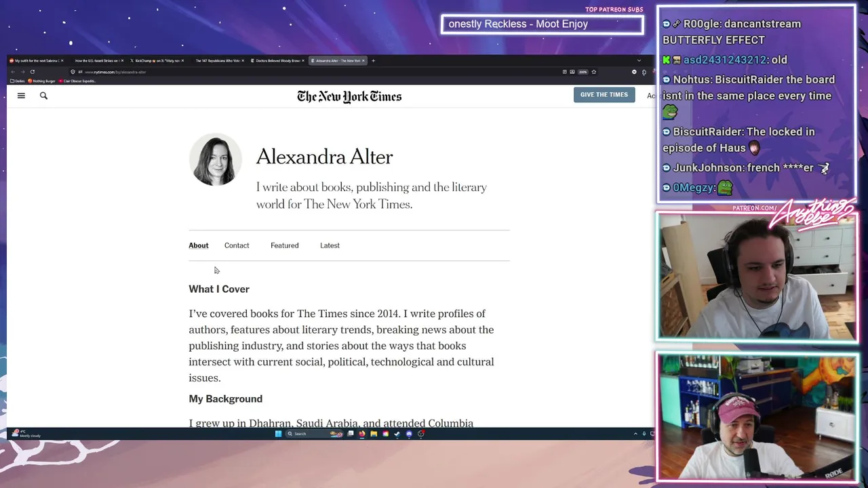Open the NYT hamburger sections menu

tap(21, 96)
